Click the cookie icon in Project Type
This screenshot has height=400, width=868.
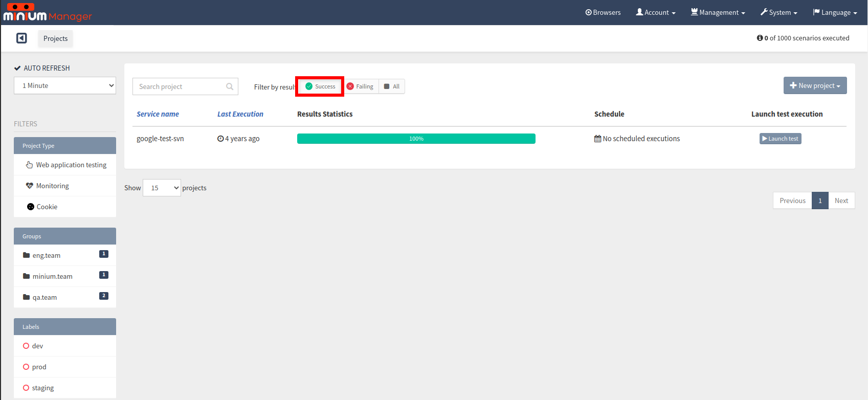[31, 207]
